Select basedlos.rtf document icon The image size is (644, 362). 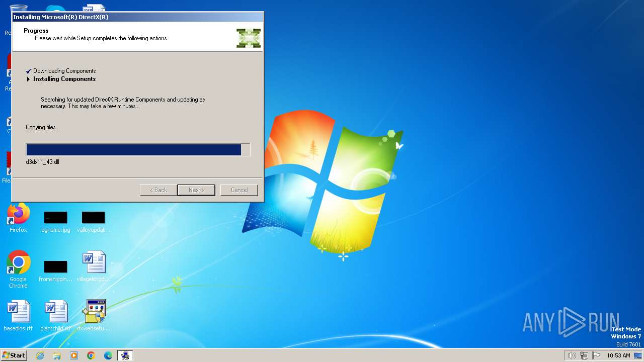pyautogui.click(x=18, y=316)
